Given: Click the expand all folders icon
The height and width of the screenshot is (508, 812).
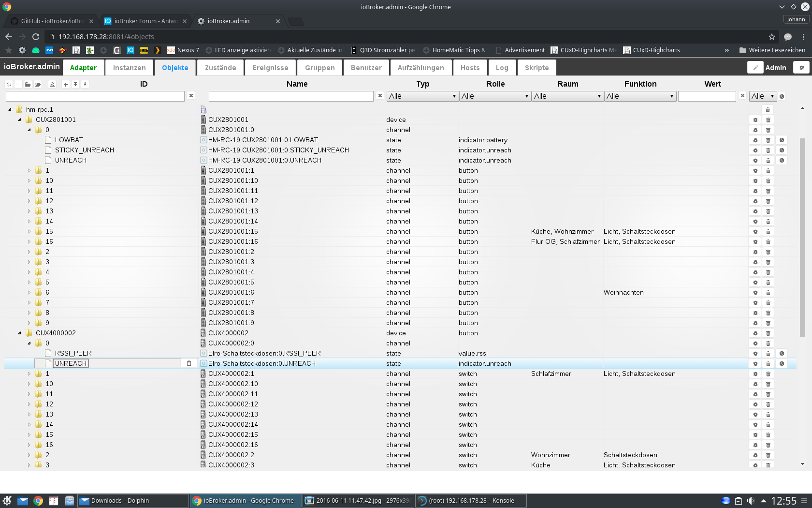Looking at the screenshot, I should [x=38, y=84].
